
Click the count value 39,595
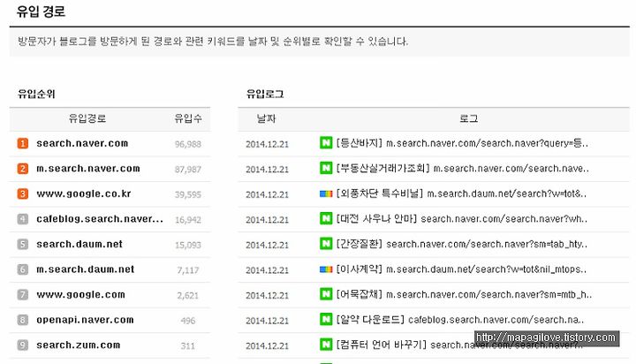coord(188,194)
